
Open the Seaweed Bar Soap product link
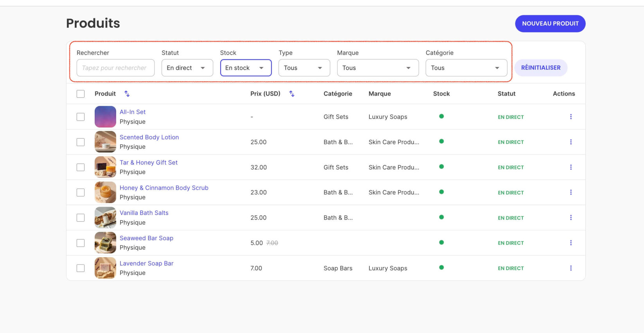pyautogui.click(x=146, y=238)
